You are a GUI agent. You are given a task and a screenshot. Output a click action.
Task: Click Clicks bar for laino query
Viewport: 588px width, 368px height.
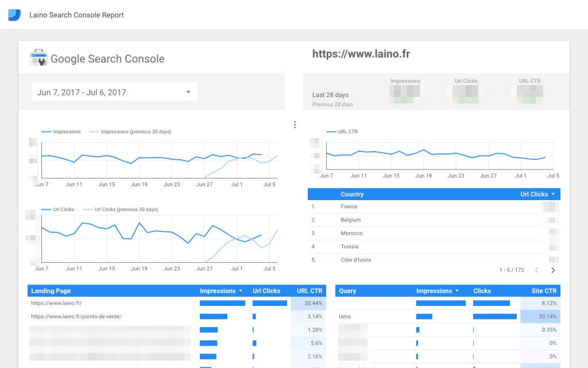[494, 317]
